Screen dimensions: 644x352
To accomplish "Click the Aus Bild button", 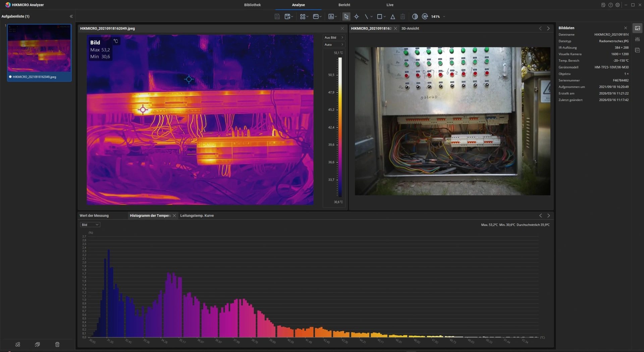I will pyautogui.click(x=334, y=38).
